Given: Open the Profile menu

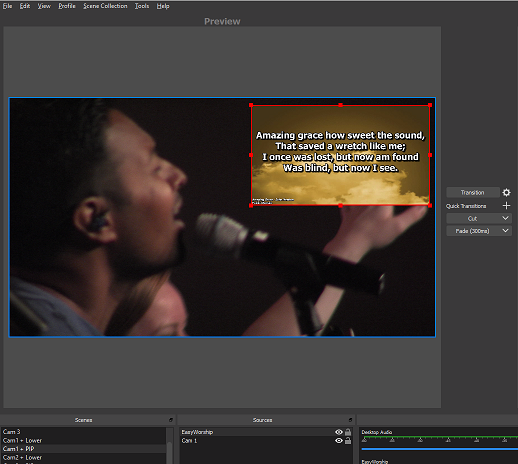Looking at the screenshot, I should [67, 6].
